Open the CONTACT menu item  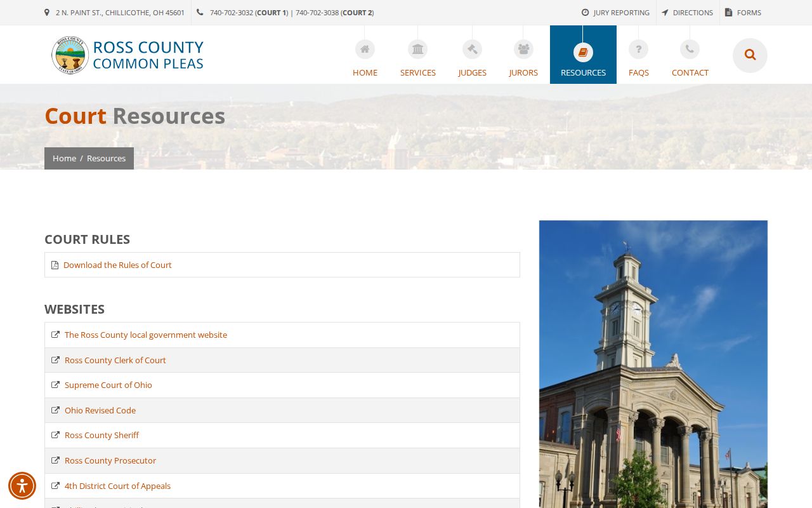690,72
